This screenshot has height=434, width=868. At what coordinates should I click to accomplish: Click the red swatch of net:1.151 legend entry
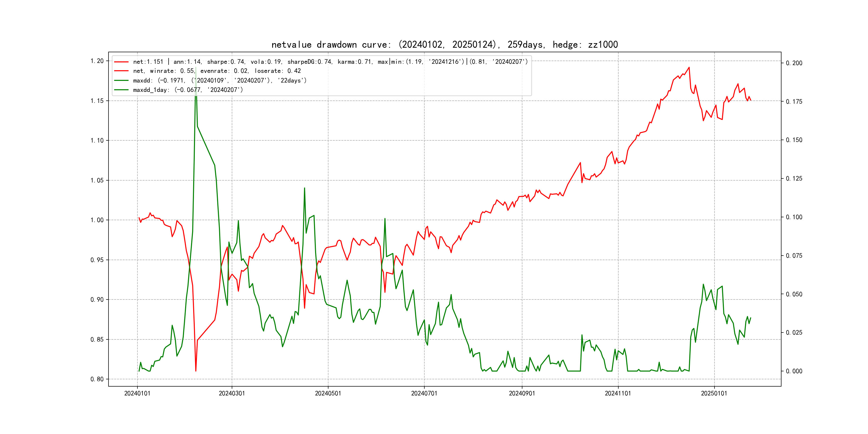pos(121,62)
